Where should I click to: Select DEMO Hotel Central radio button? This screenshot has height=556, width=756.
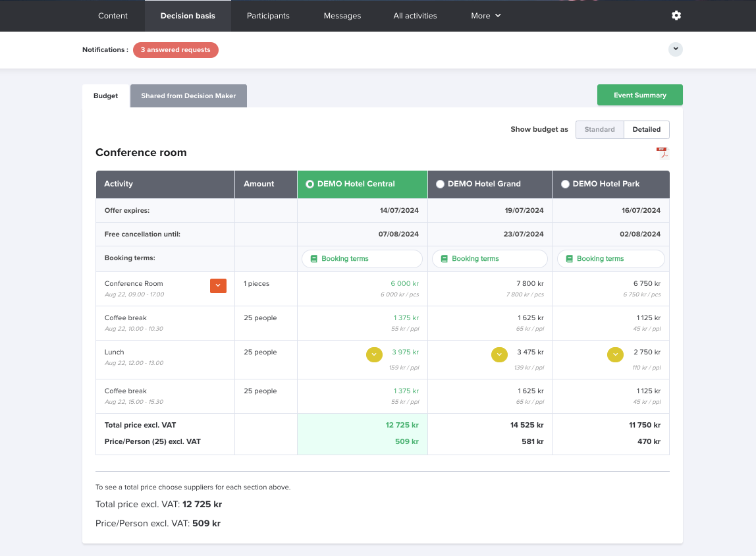click(x=310, y=184)
